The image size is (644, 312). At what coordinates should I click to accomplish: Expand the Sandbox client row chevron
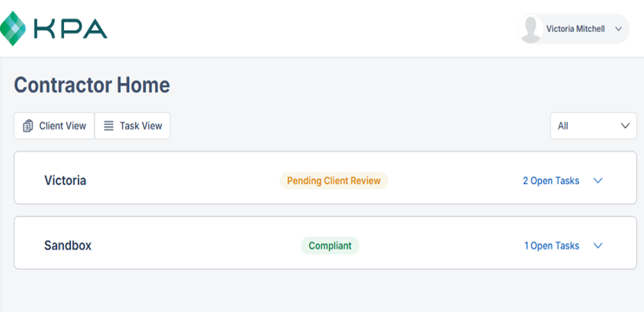click(x=598, y=246)
